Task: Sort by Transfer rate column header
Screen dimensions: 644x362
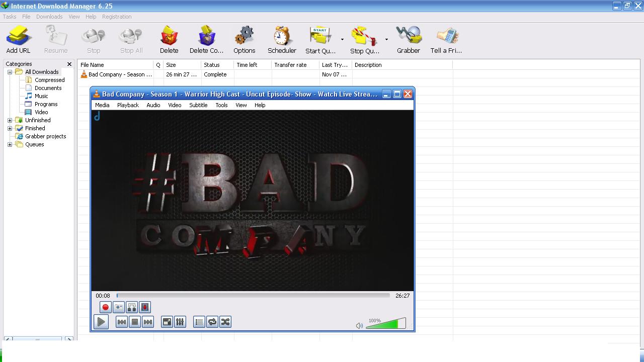Action: (x=296, y=65)
